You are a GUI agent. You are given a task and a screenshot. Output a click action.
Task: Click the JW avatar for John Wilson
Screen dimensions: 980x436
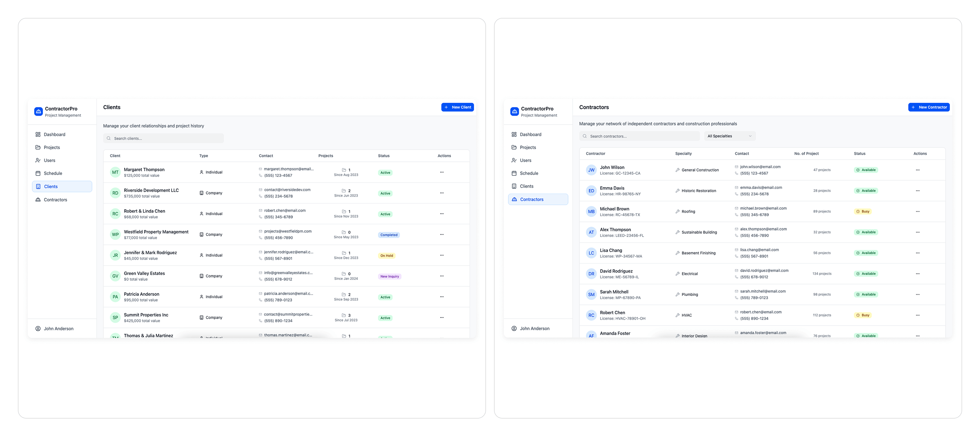point(591,170)
